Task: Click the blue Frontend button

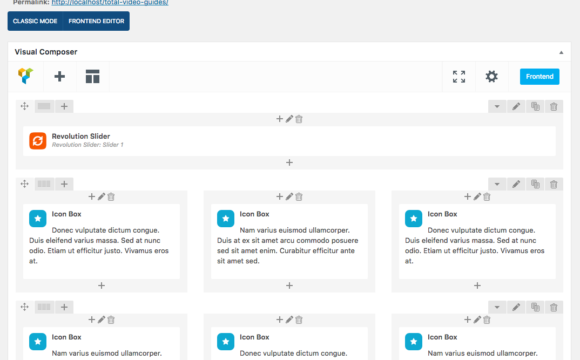Action: [539, 77]
